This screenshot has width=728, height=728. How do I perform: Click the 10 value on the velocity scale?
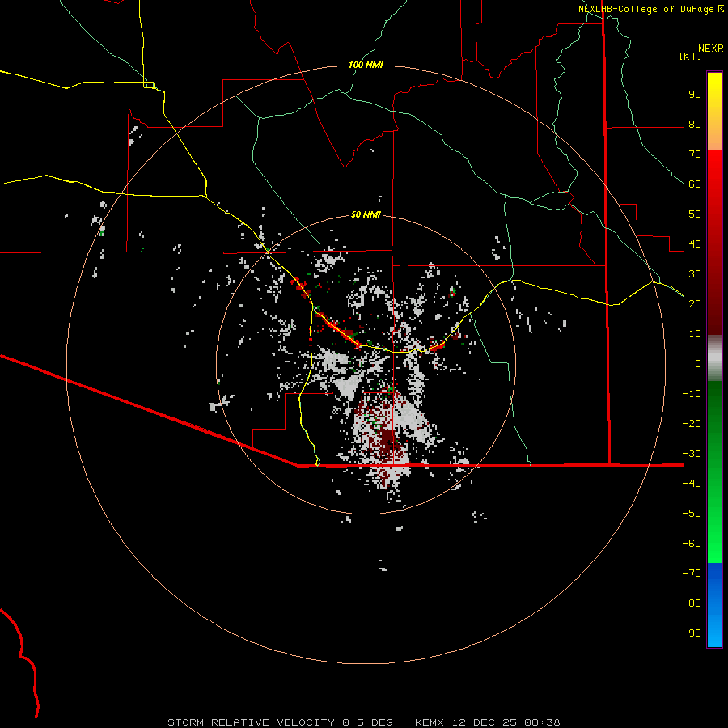pyautogui.click(x=695, y=334)
